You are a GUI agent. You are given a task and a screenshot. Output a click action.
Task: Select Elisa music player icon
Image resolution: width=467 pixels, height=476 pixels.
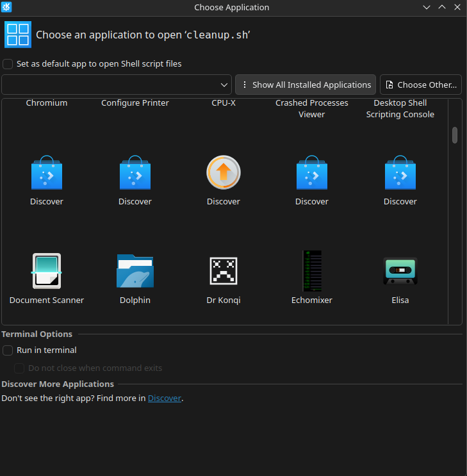click(x=400, y=271)
